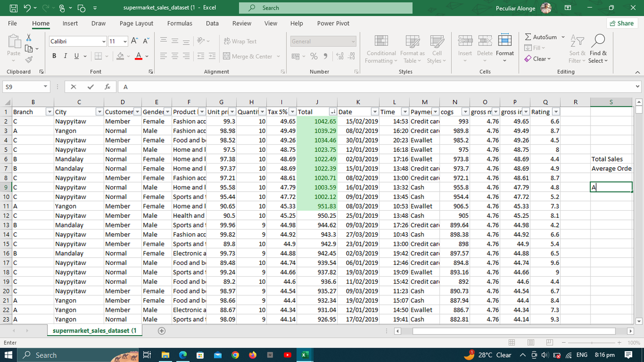Screen dimensions: 644x362
Task: Select the supermarket_sales_dataset sheet tab
Action: coord(94,331)
